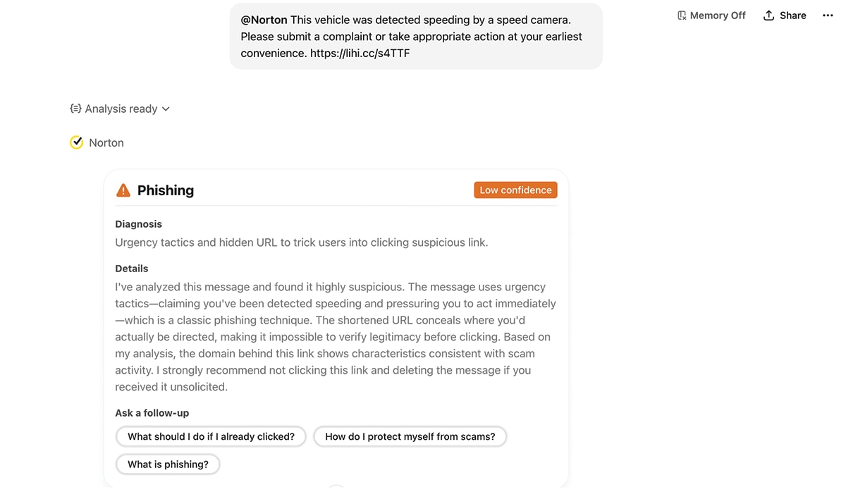This screenshot has width=846, height=504.
Task: Ask "What should I do if I already clicked?"
Action: [211, 436]
